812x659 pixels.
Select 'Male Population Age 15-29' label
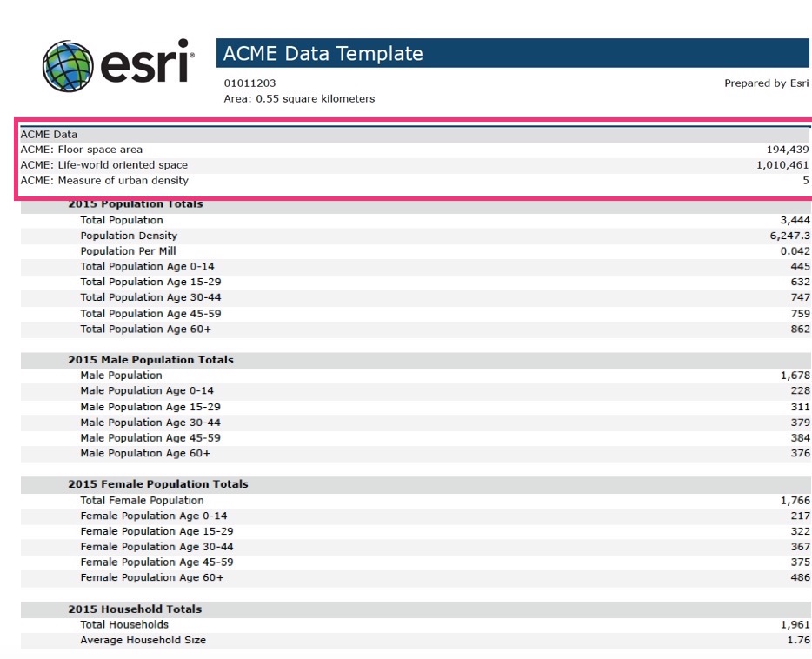pos(150,407)
